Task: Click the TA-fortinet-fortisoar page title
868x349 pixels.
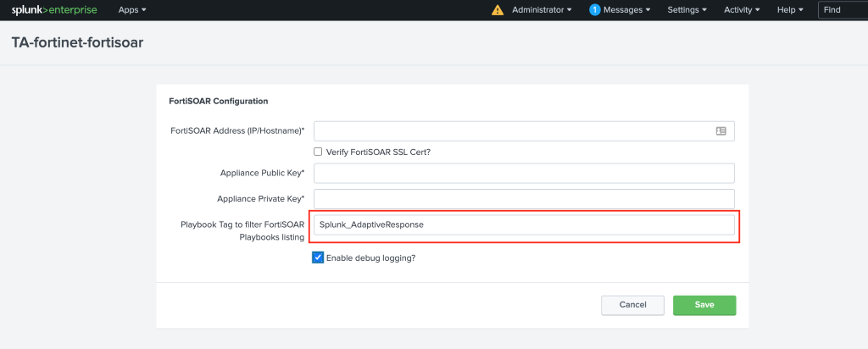Action: click(77, 43)
